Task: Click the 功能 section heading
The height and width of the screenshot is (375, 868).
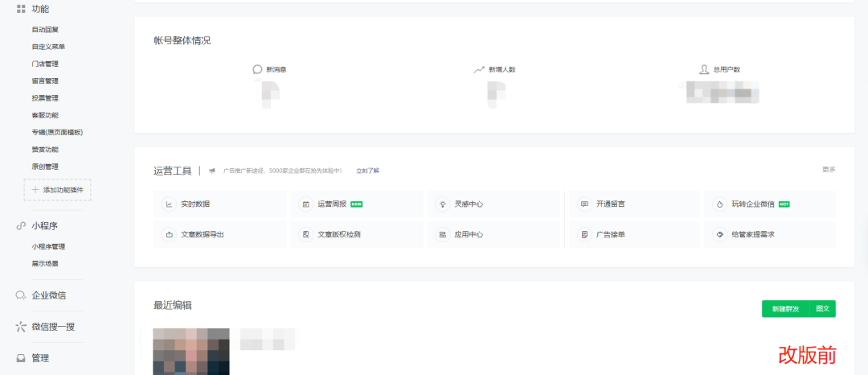Action: click(x=40, y=9)
